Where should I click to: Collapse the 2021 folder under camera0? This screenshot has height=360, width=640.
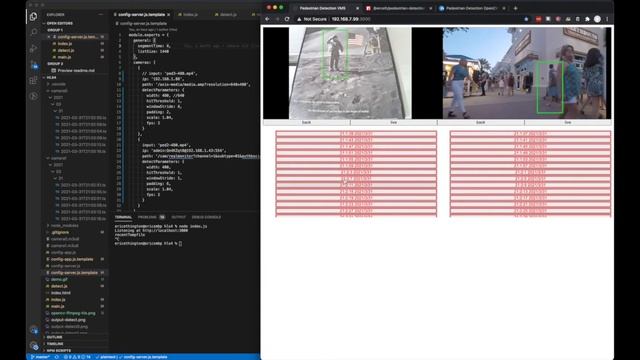[x=58, y=98]
